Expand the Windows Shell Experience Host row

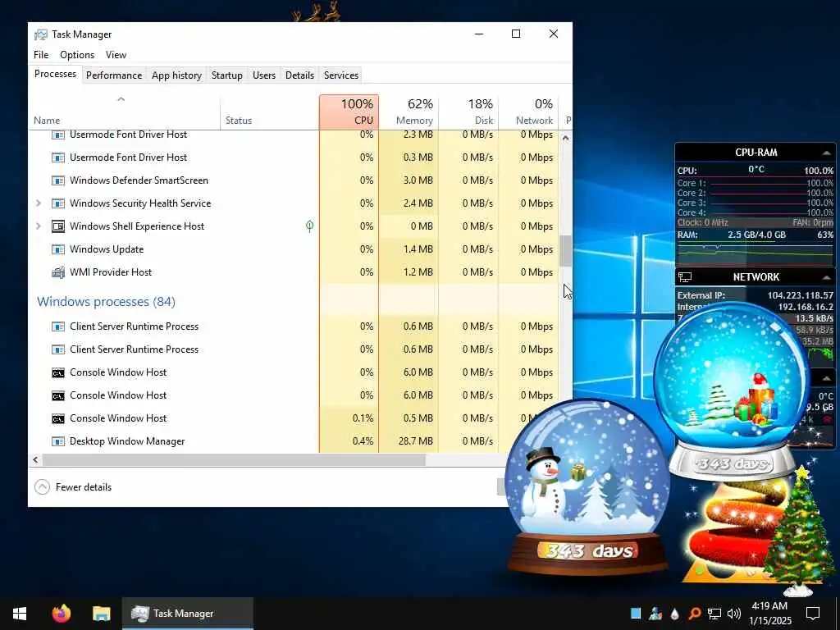(x=39, y=226)
